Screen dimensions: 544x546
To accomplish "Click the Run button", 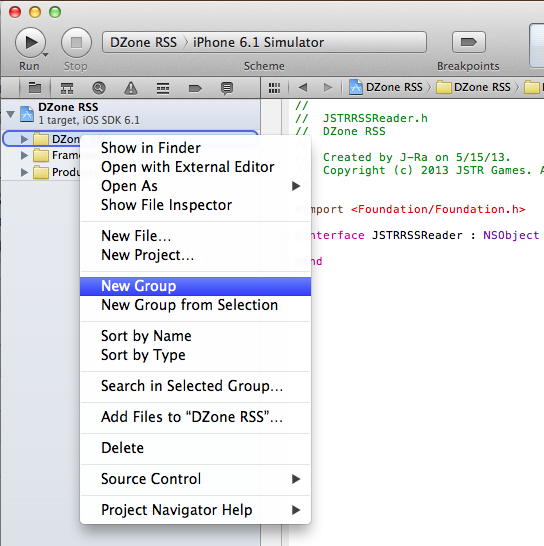I will (x=30, y=42).
